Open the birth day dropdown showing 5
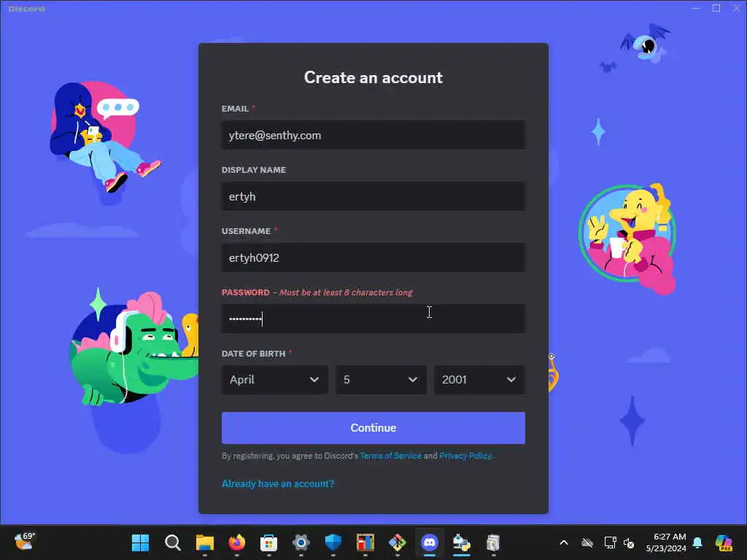This screenshot has height=560, width=747. 381,379
